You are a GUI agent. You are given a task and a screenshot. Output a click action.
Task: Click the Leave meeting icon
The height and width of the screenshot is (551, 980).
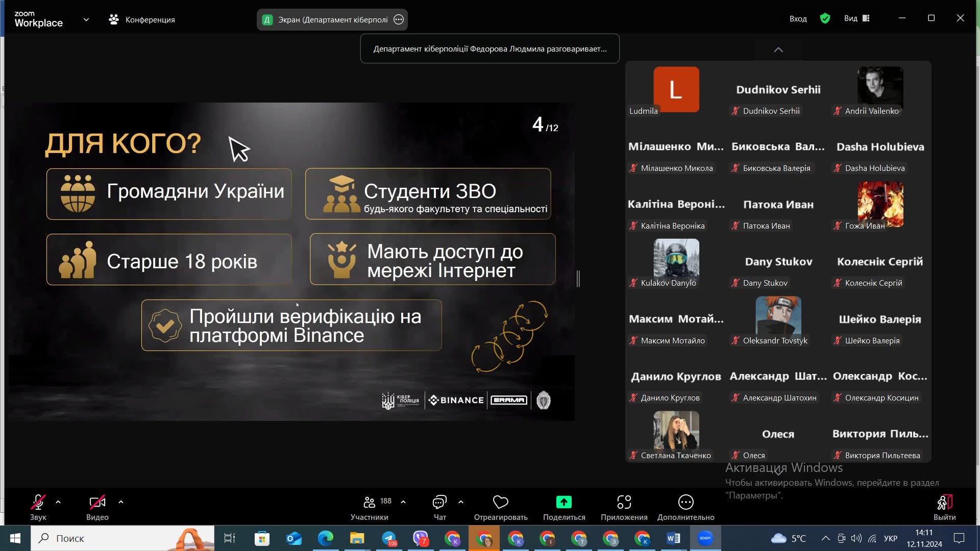pyautogui.click(x=944, y=503)
